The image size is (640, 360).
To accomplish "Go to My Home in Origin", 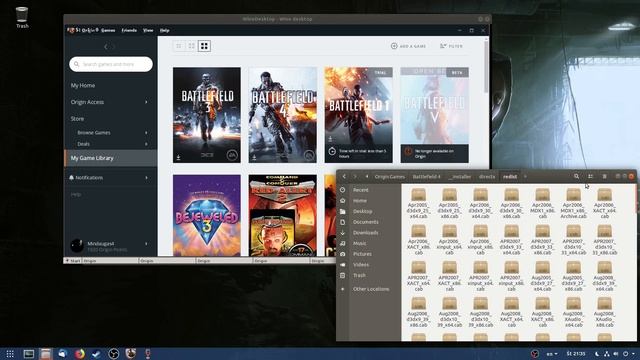I will tap(83, 85).
